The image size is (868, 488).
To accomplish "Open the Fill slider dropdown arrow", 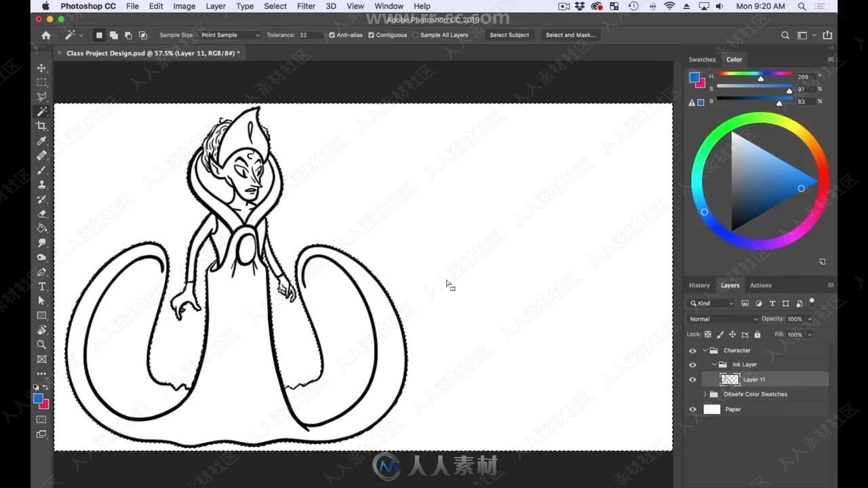I will [809, 334].
